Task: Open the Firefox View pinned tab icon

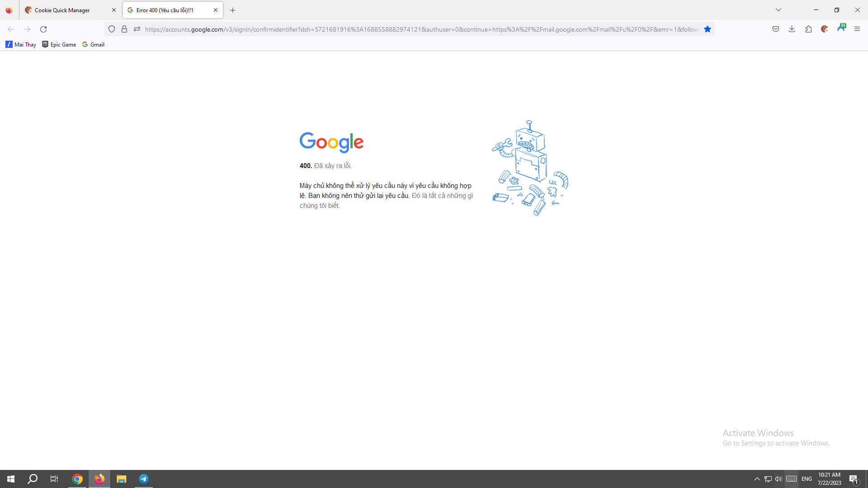Action: click(9, 10)
